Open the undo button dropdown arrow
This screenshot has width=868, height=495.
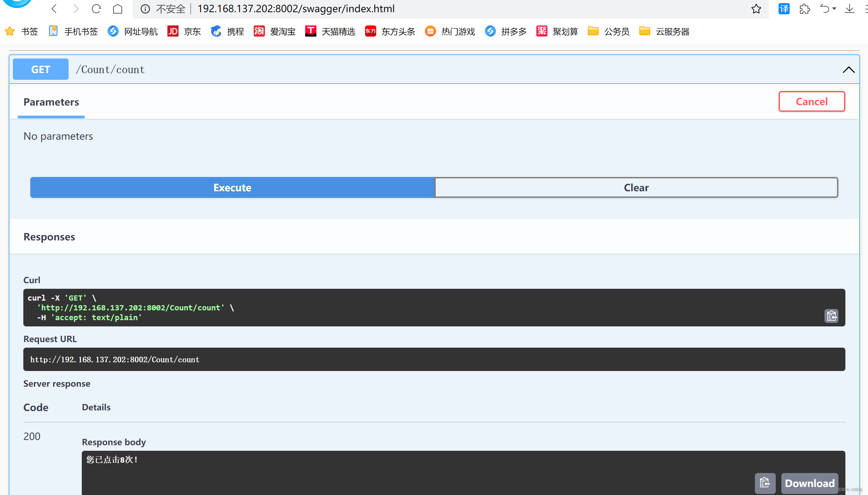834,9
